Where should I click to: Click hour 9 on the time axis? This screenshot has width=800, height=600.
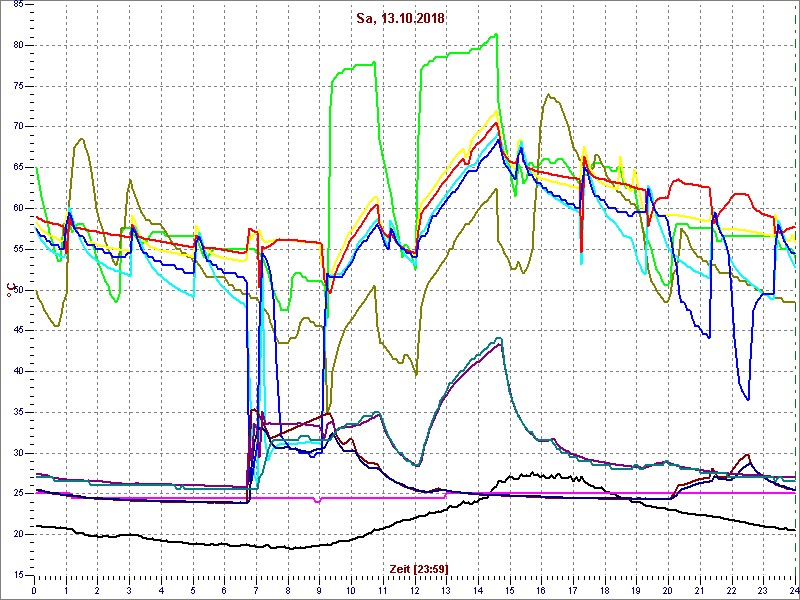[x=319, y=590]
